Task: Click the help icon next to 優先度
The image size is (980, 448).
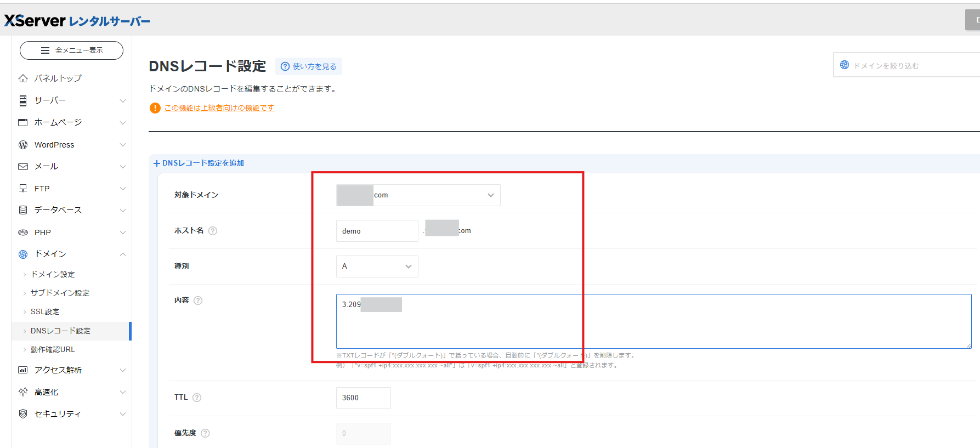Action: coord(205,433)
